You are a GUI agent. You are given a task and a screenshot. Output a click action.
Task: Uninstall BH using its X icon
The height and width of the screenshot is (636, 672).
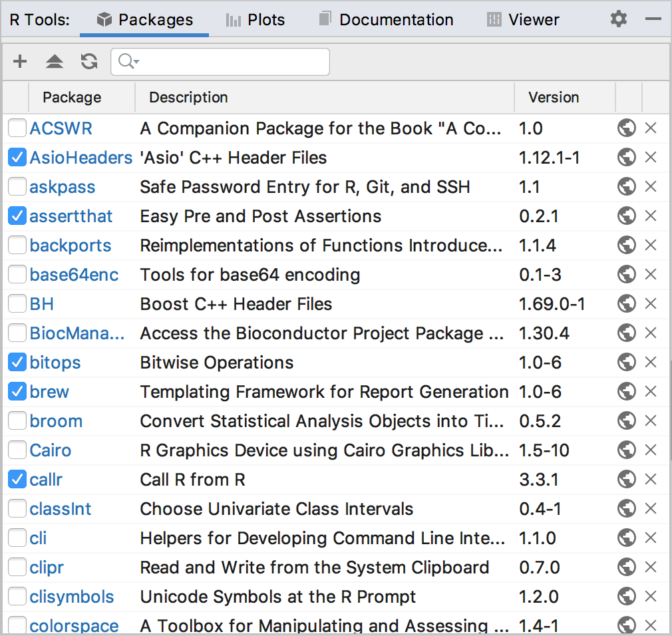(651, 303)
